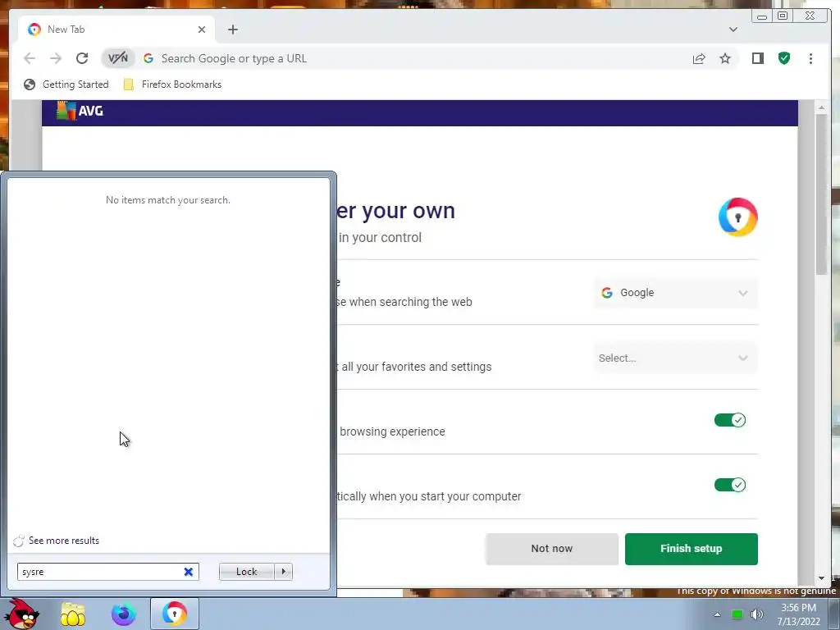Select the New Tab tab
The image size is (840, 630).
pyautogui.click(x=116, y=30)
